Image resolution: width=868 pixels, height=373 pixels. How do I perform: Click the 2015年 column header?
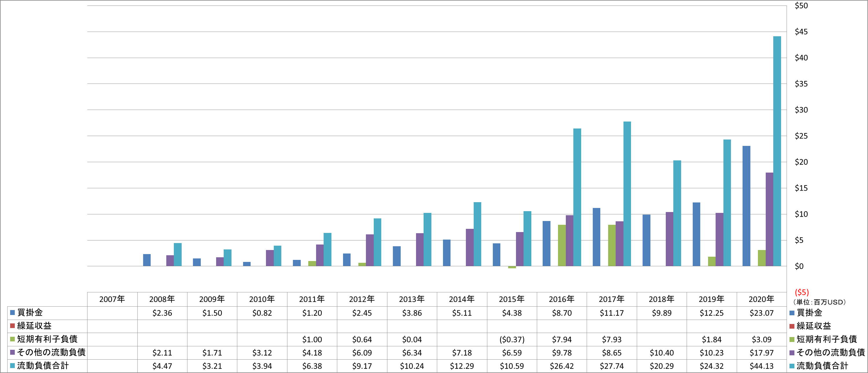click(512, 299)
